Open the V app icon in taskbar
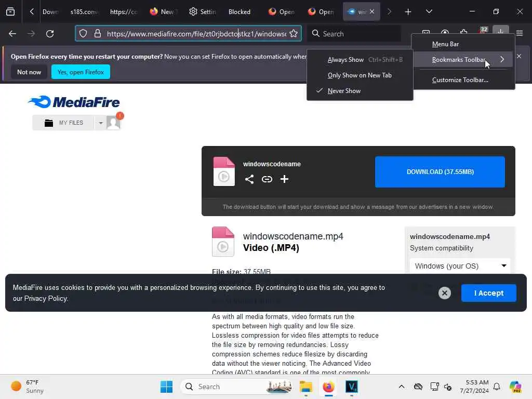This screenshot has width=532, height=399. pyautogui.click(x=352, y=387)
